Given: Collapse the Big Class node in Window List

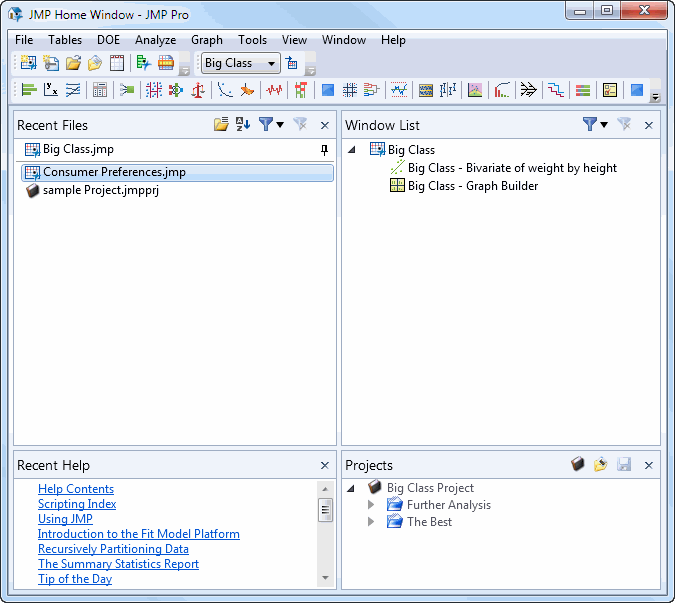Looking at the screenshot, I should tap(352, 150).
